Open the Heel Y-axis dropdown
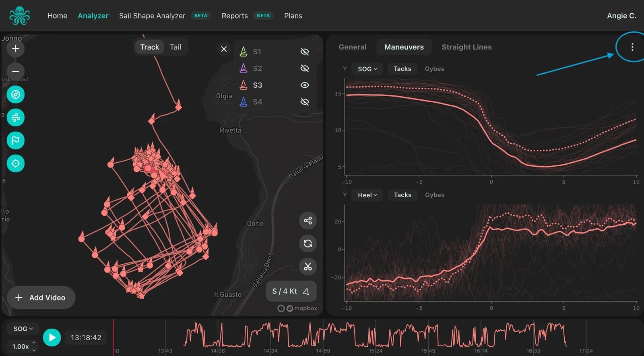The height and width of the screenshot is (356, 644). pos(367,195)
